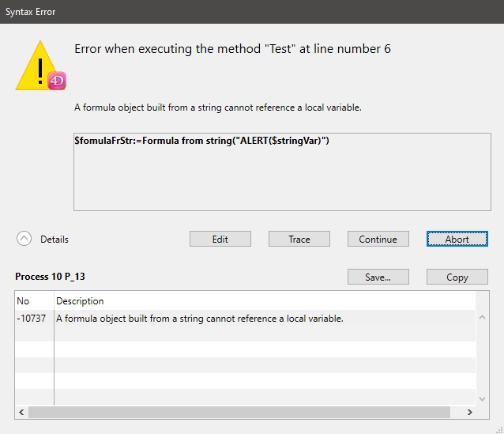Image resolution: width=504 pixels, height=434 pixels.
Task: Click the horizontal scrollbar thumb
Action: 237,412
